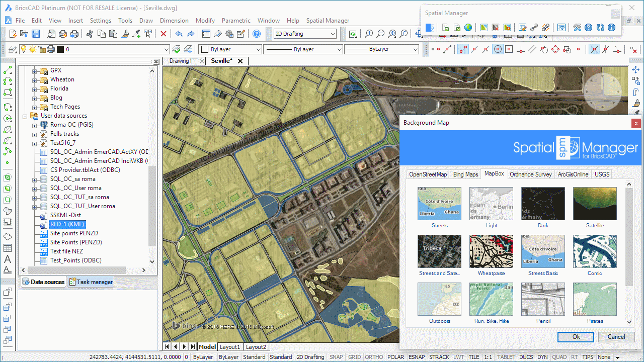Toggle LWT lineweight display
The height and width of the screenshot is (362, 644).
point(459,357)
